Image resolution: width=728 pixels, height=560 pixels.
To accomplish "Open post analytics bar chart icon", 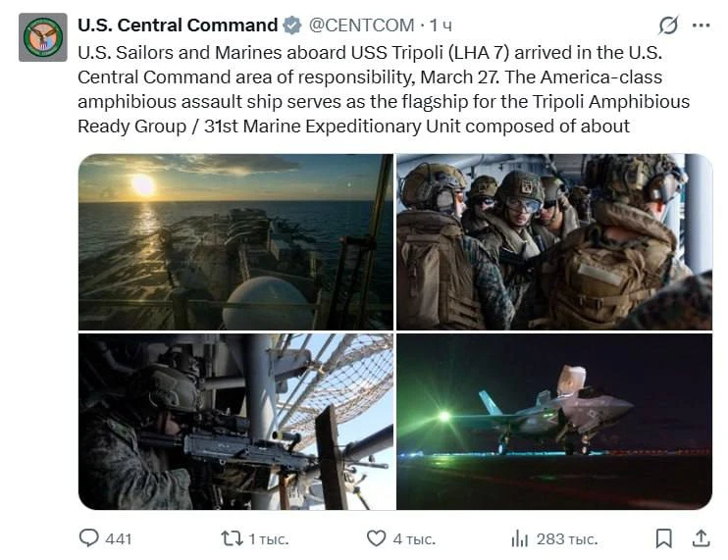I will (519, 537).
